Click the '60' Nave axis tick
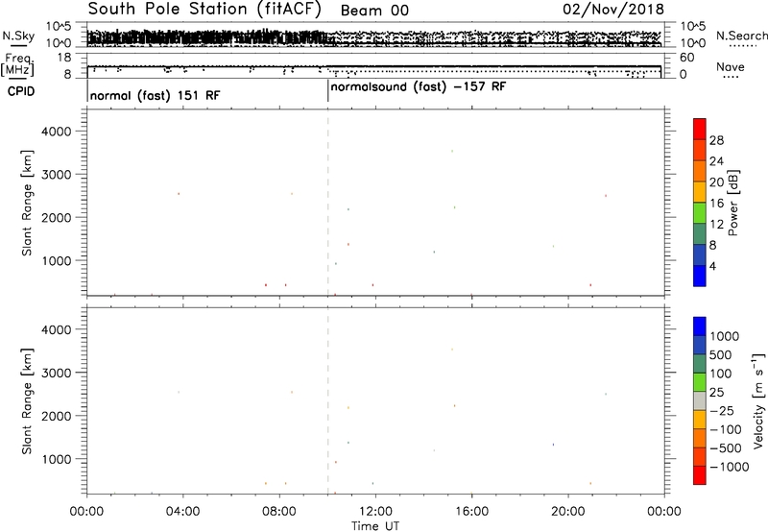This screenshot has width=768, height=532. 687,58
